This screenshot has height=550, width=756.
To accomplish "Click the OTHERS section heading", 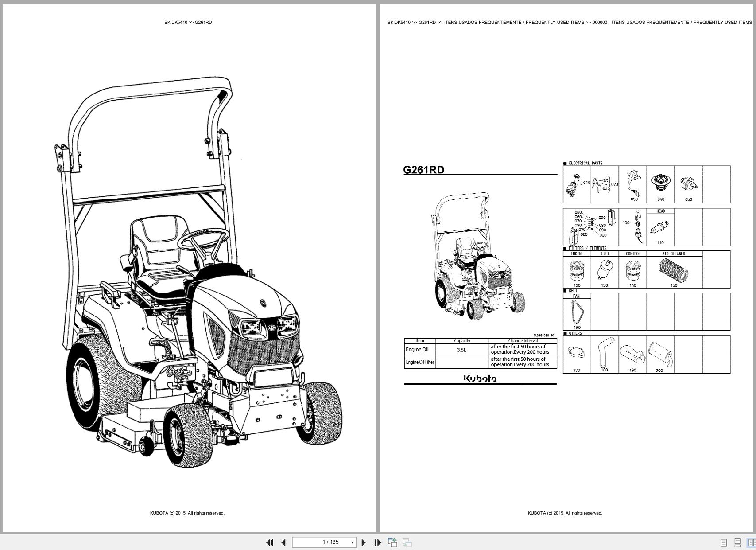I will (x=575, y=333).
